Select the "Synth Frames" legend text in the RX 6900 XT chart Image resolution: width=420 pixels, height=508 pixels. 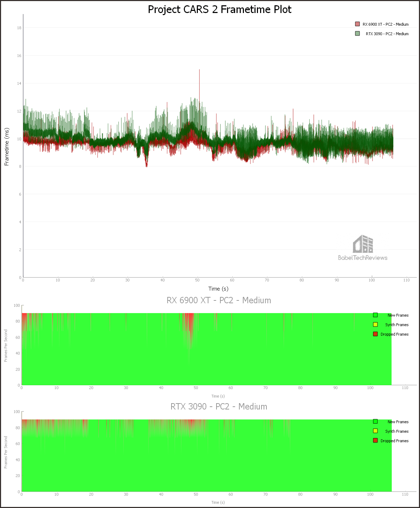click(397, 325)
